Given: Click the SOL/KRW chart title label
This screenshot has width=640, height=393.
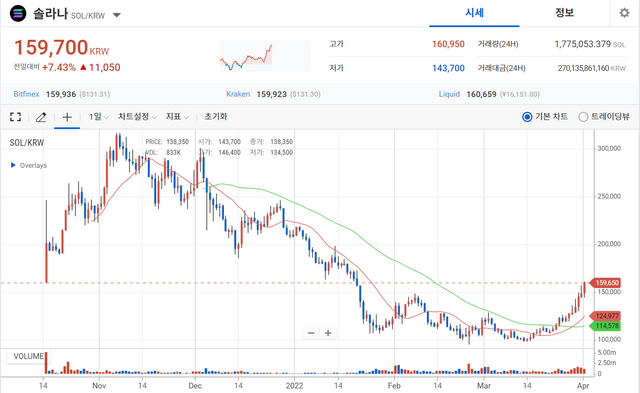Looking at the screenshot, I should click(x=27, y=143).
